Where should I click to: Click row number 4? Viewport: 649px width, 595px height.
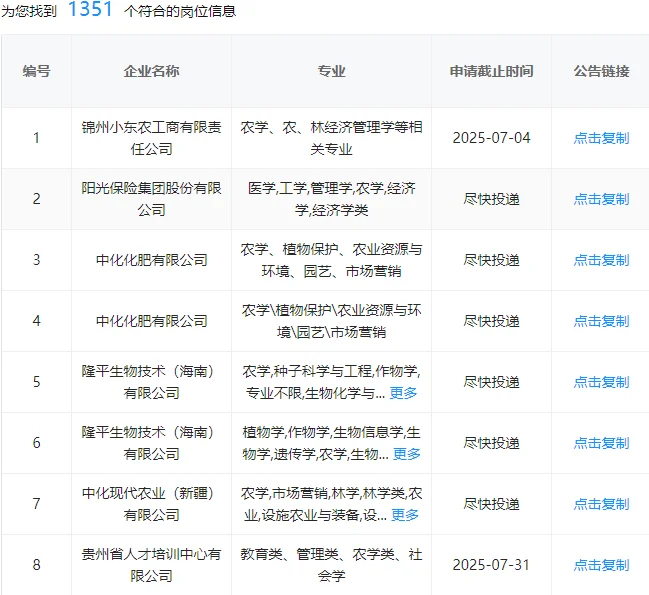pos(36,321)
